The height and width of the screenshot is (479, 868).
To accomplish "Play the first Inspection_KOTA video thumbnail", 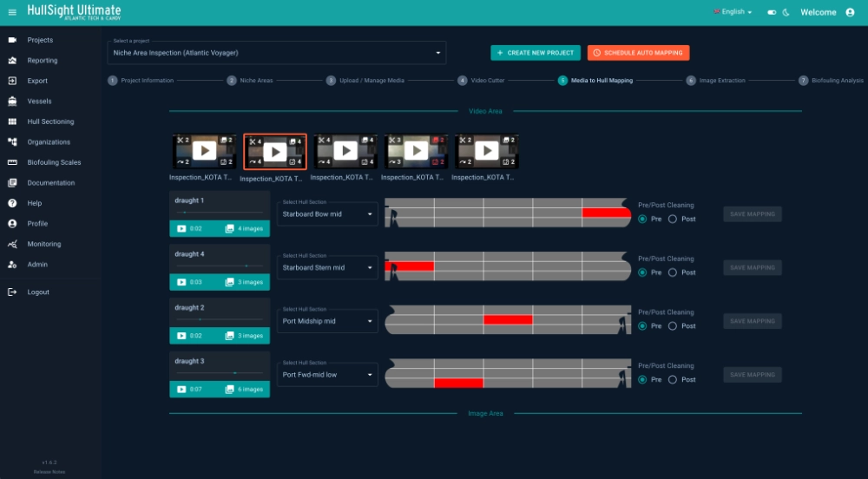I will 204,151.
